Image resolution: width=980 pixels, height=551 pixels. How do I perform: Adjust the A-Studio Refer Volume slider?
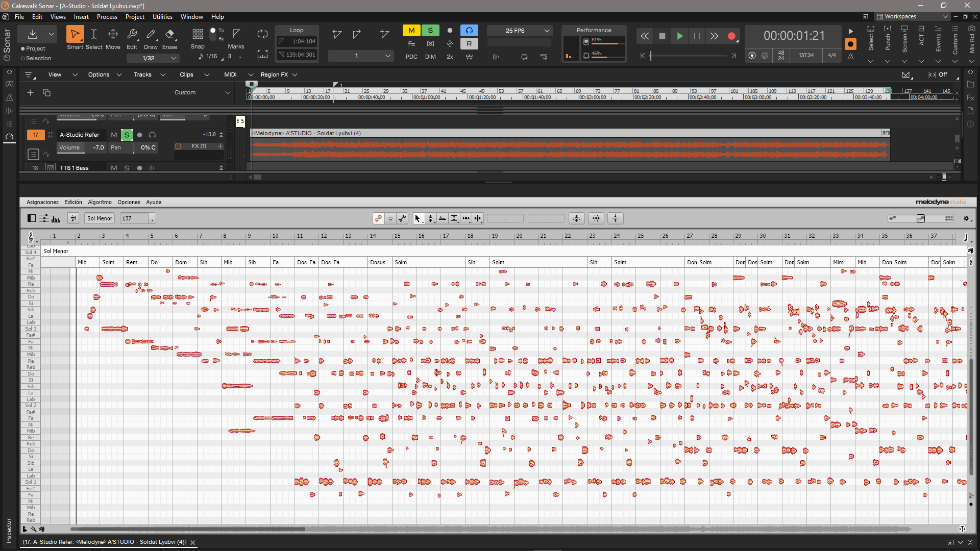(x=82, y=147)
